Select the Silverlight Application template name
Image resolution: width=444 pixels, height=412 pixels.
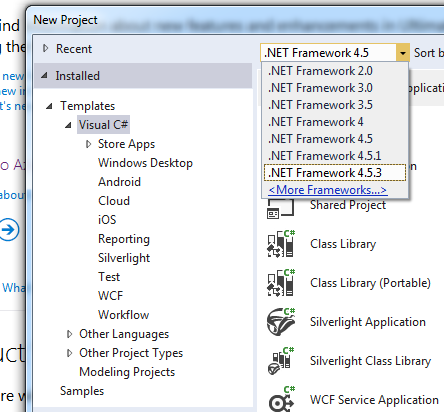[x=368, y=322]
